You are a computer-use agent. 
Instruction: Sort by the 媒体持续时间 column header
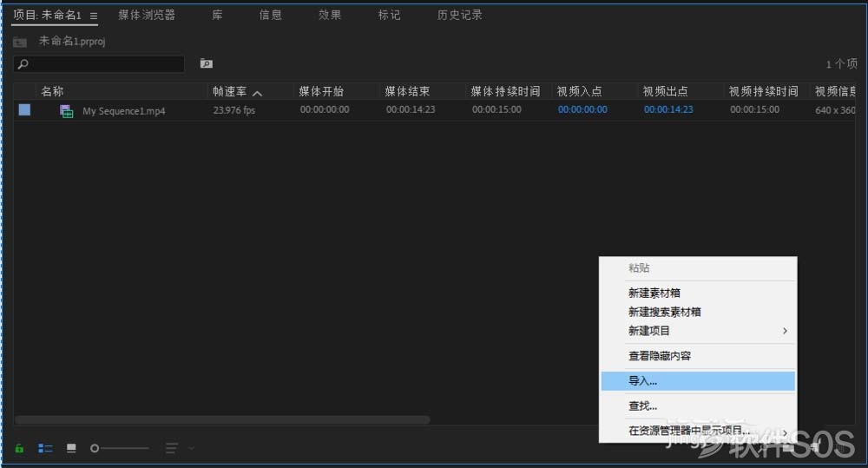505,91
